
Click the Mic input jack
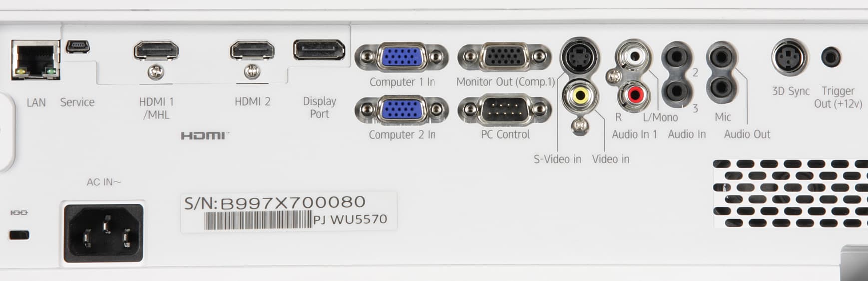point(721,88)
